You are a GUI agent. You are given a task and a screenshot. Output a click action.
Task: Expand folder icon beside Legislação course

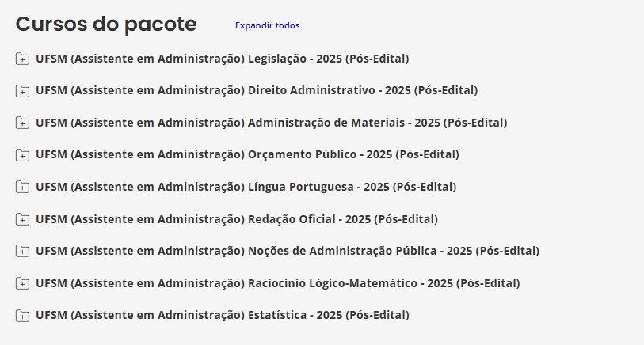pos(22,59)
